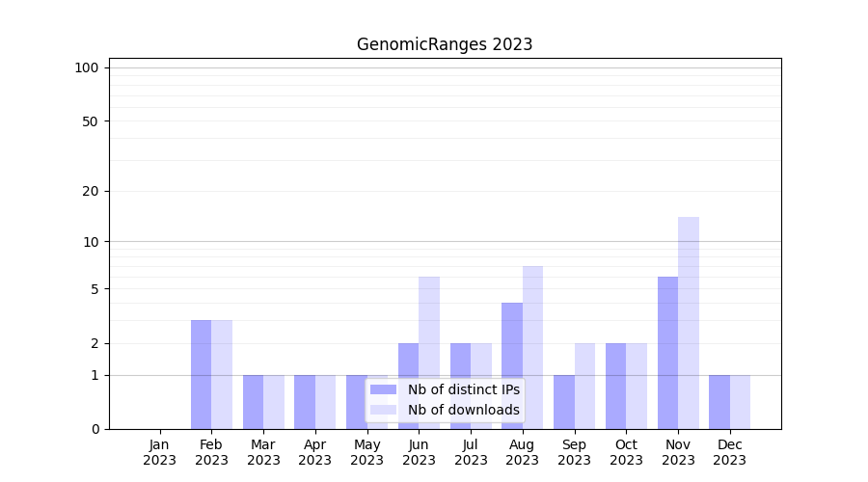Click the December distinct IPs bar
Screen dimensions: 868x482
coord(719,402)
